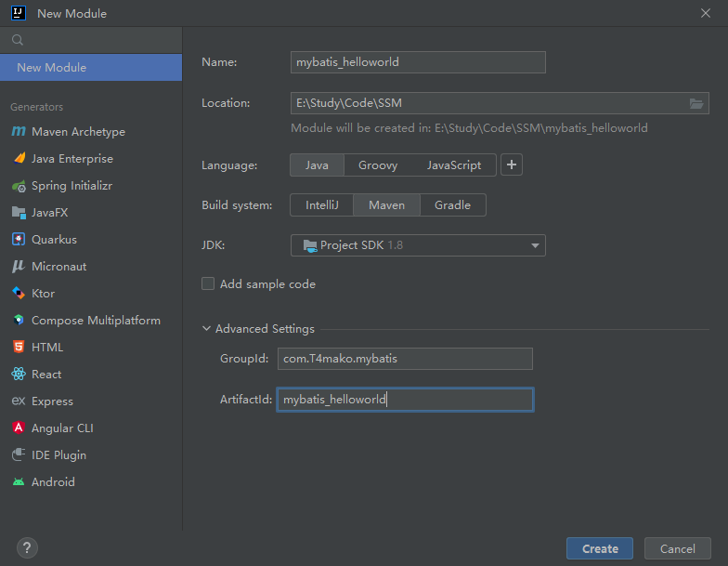Select New Module in left panel
The width and height of the screenshot is (728, 566).
[91, 67]
